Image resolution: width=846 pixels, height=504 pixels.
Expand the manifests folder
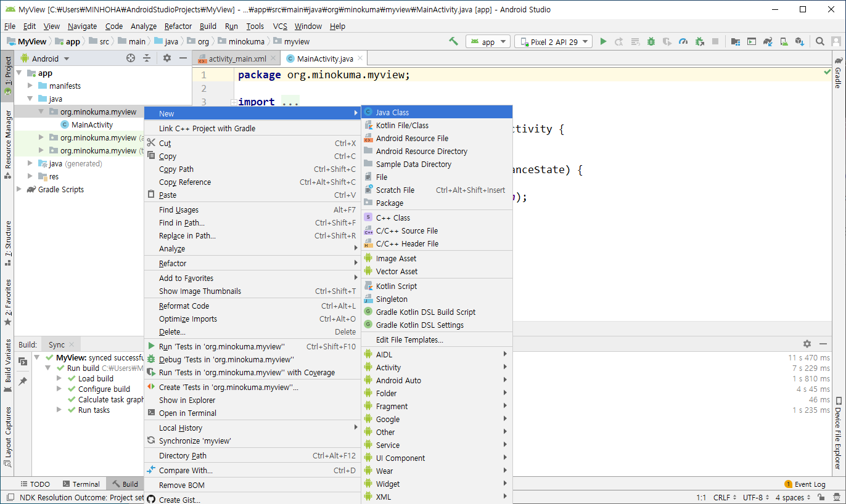30,86
